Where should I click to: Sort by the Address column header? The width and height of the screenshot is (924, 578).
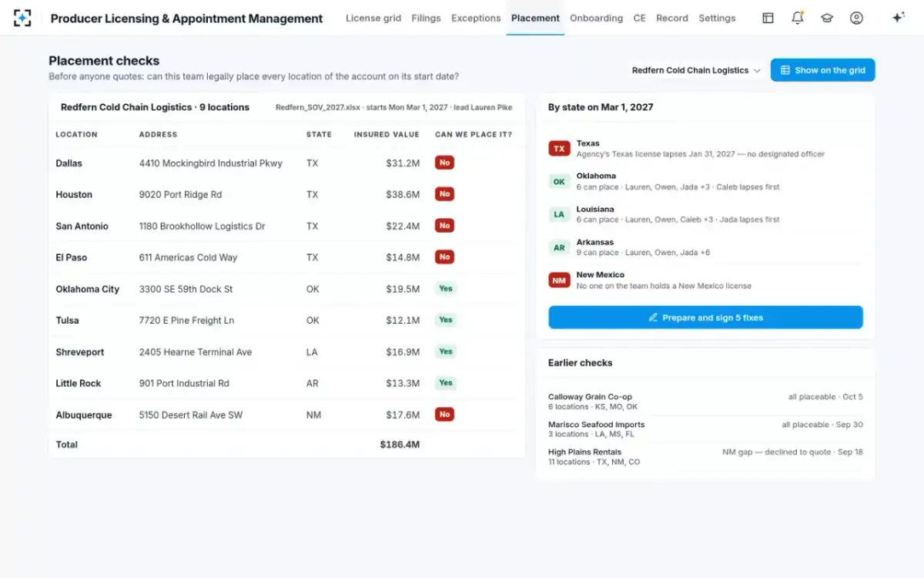click(158, 134)
